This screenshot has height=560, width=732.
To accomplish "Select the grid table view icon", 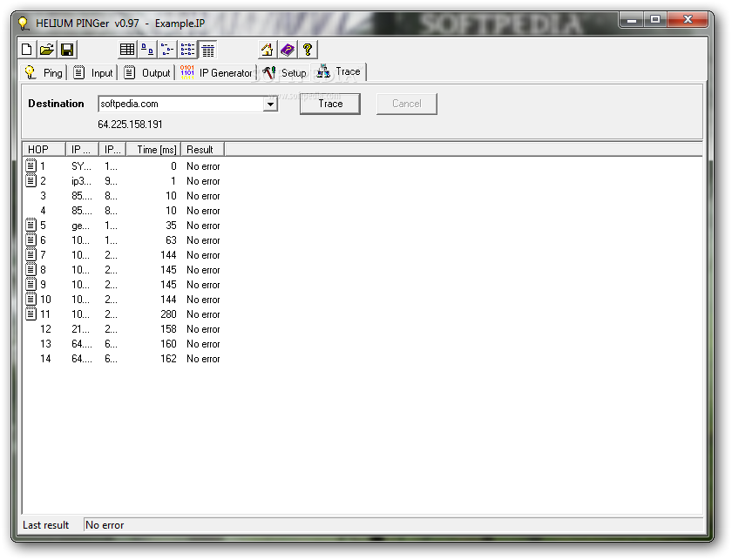I will 127,50.
